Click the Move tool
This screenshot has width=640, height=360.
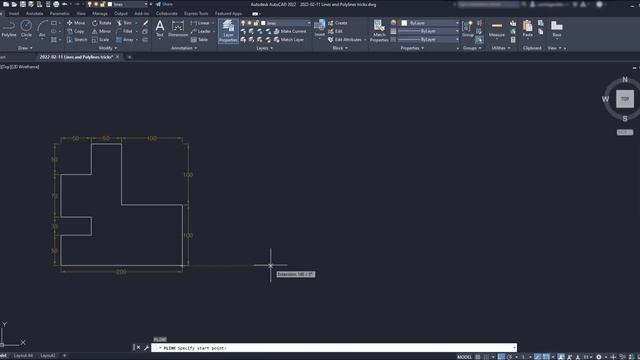(76, 23)
